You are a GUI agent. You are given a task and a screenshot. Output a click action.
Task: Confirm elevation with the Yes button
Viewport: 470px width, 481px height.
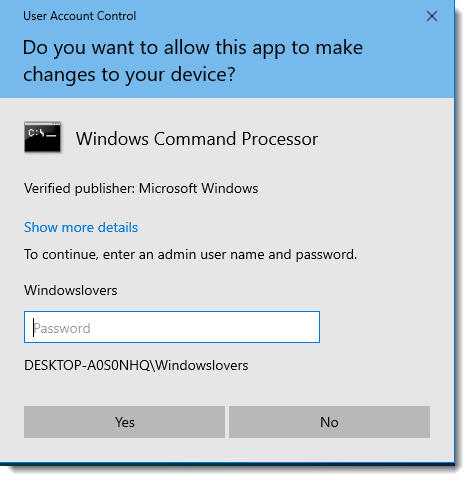pos(124,422)
